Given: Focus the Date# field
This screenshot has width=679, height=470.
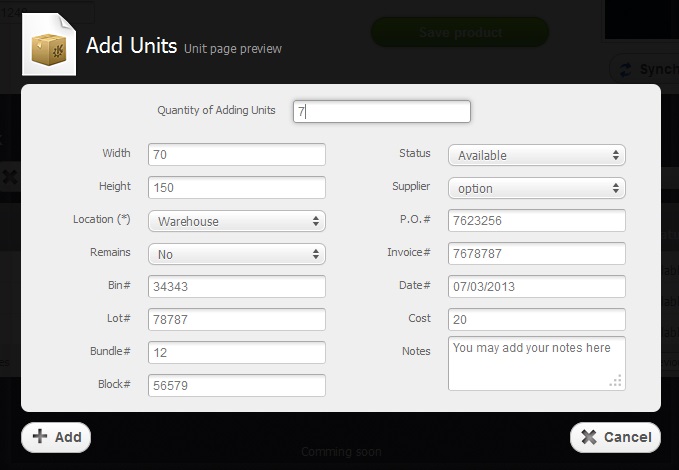Looking at the screenshot, I should click(536, 287).
